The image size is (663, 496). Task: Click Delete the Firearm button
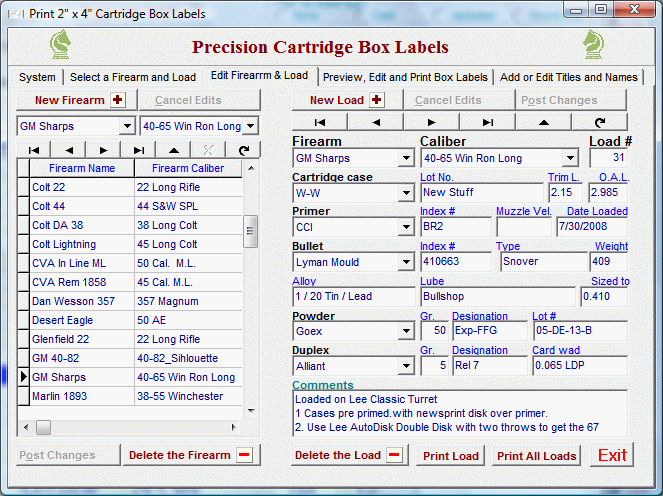pos(192,455)
